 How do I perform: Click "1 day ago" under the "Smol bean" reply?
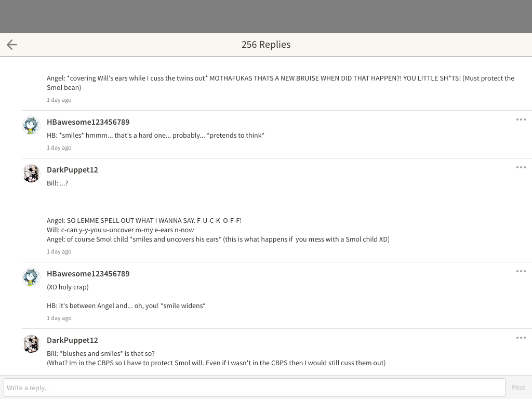59,100
